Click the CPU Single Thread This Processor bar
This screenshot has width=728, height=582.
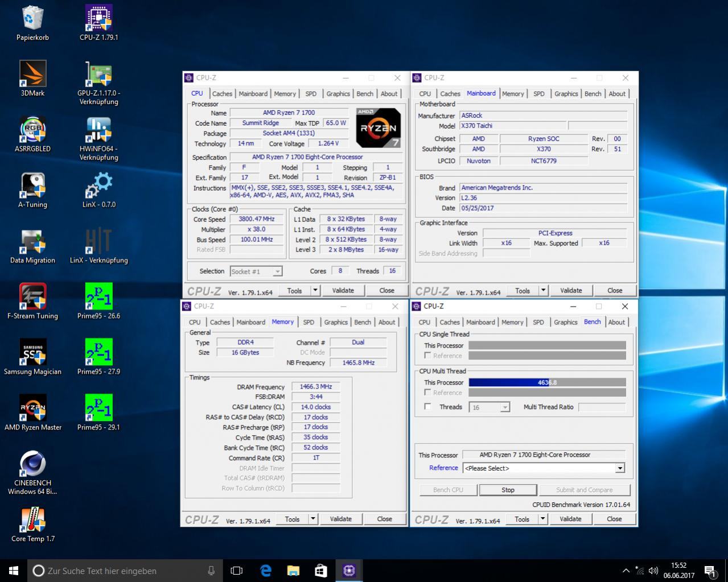click(547, 345)
